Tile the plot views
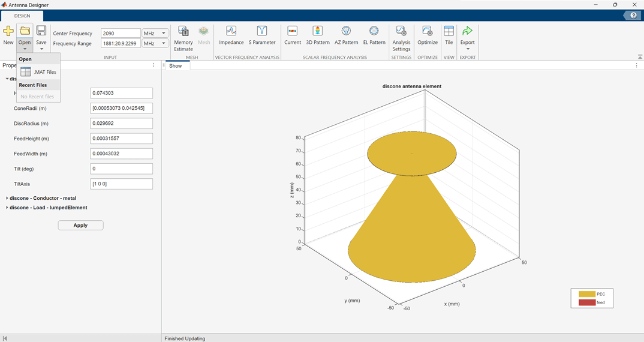 tap(449, 35)
